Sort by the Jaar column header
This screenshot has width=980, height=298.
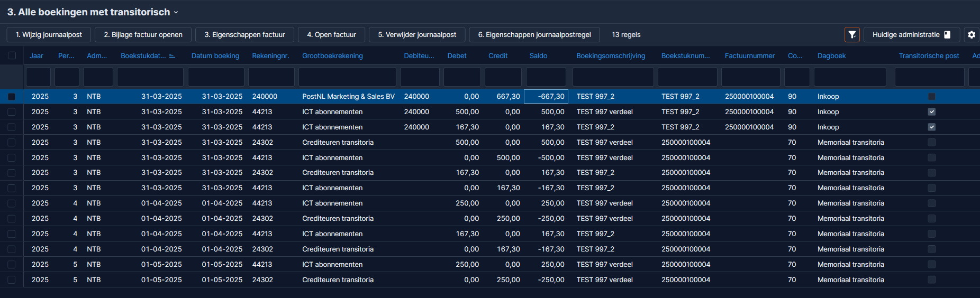point(37,56)
